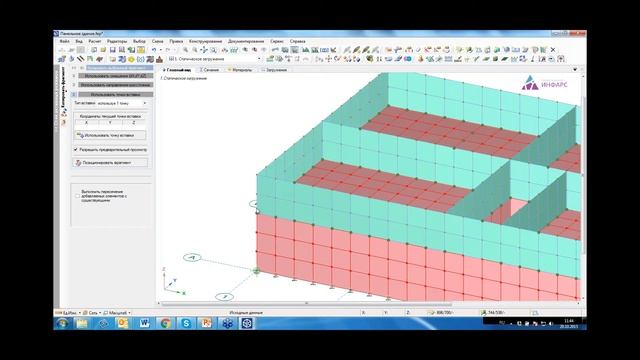Open the Конструирование menu

[205, 41]
